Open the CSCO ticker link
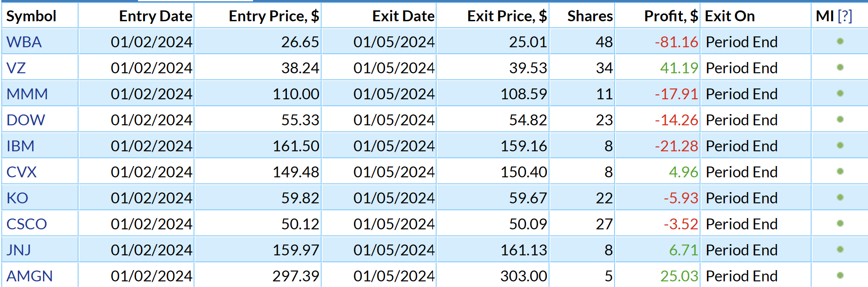 point(26,224)
